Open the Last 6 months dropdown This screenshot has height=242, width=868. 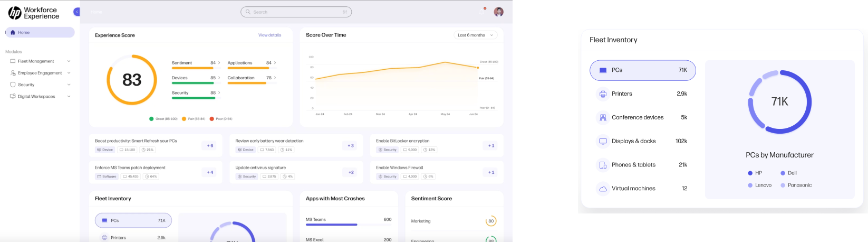coord(475,35)
